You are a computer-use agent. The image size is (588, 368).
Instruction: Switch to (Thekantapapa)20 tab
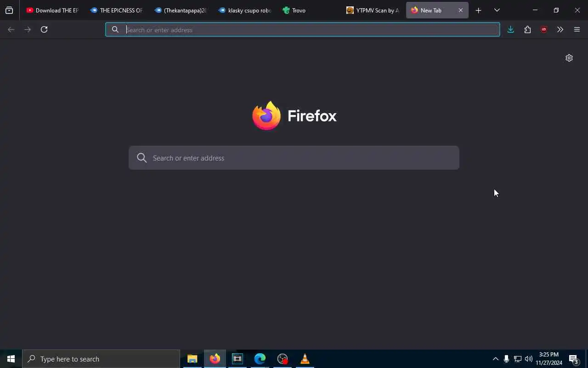(181, 10)
